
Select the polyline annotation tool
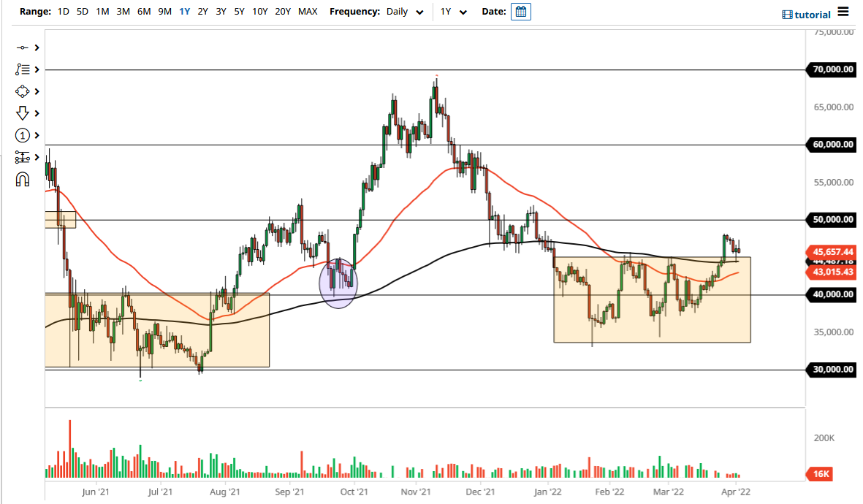pos(23,69)
